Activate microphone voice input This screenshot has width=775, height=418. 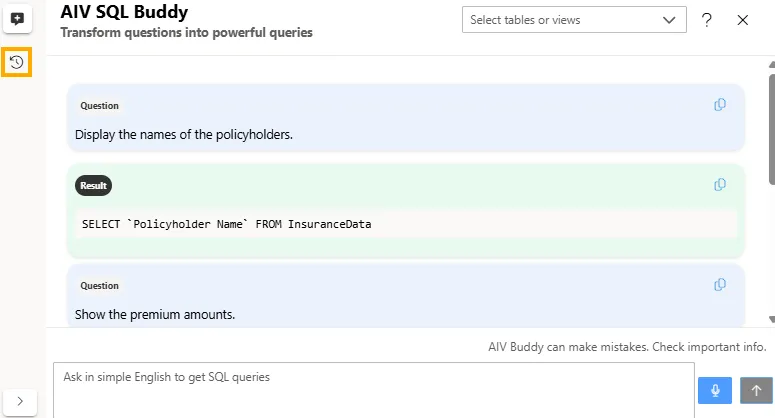[715, 390]
